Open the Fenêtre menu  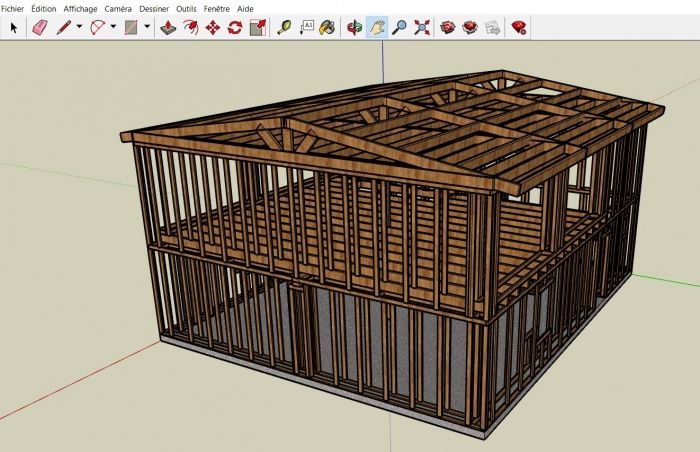point(216,8)
